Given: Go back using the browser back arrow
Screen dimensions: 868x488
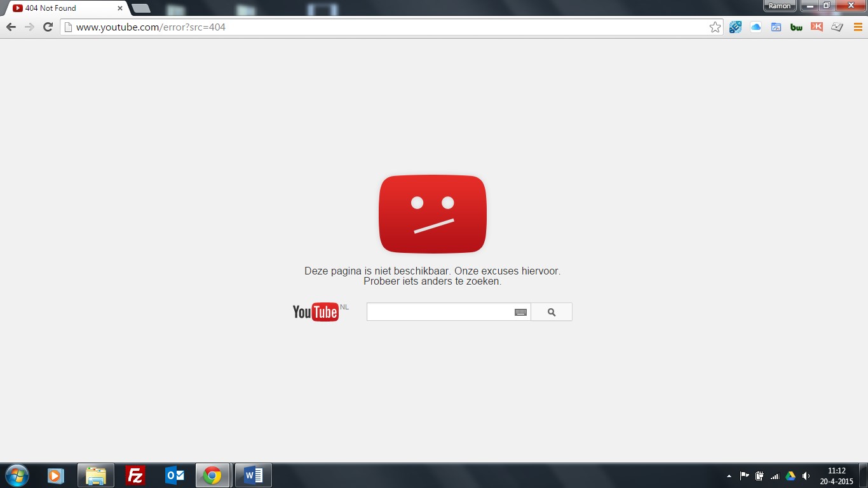Looking at the screenshot, I should pos(11,27).
